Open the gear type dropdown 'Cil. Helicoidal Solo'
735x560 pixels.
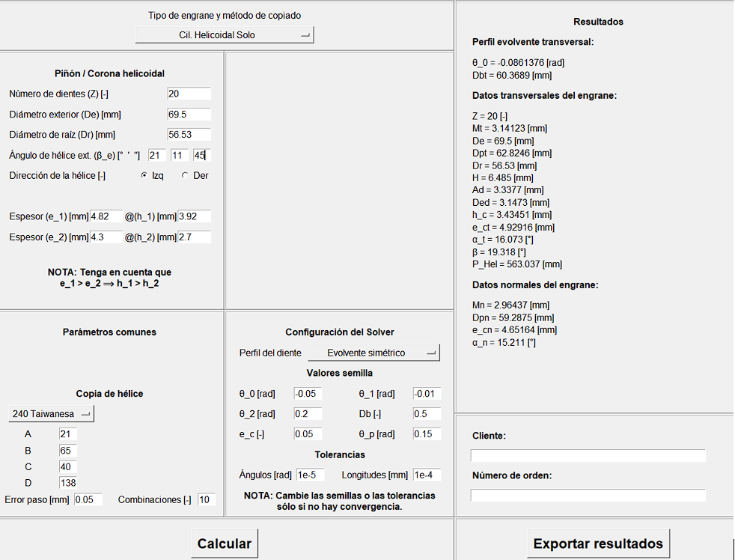tap(224, 35)
